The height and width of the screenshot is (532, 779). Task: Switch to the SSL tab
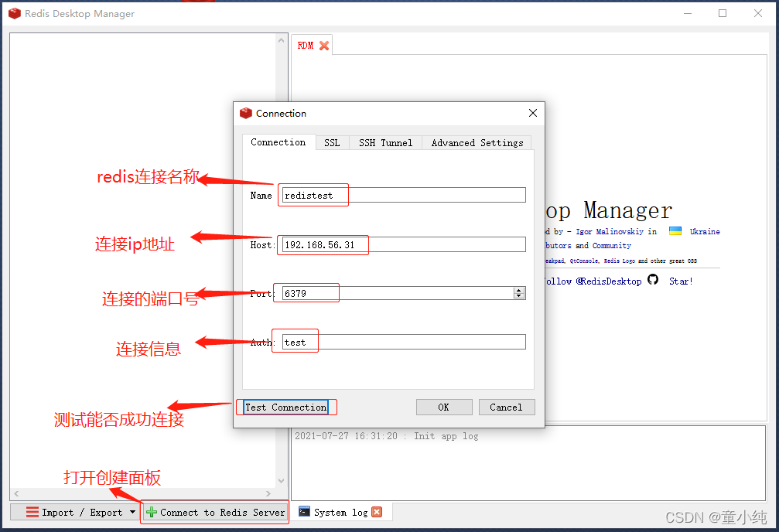[332, 142]
